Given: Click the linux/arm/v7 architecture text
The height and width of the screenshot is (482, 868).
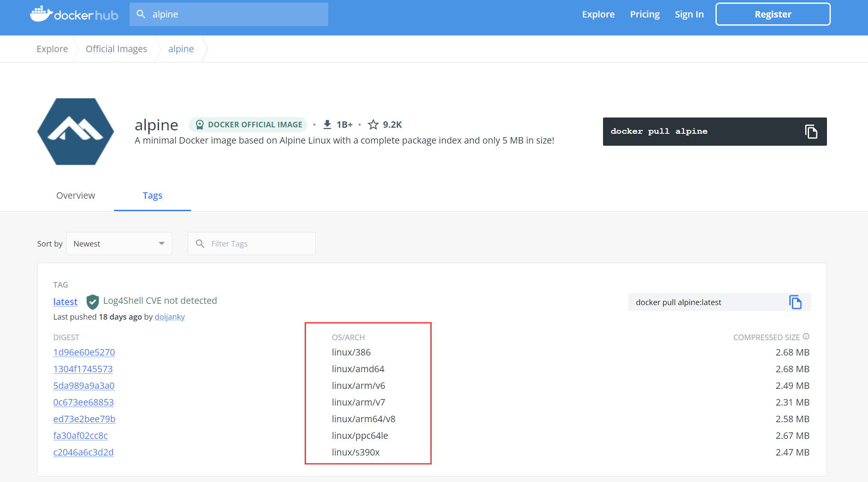Looking at the screenshot, I should (x=359, y=402).
